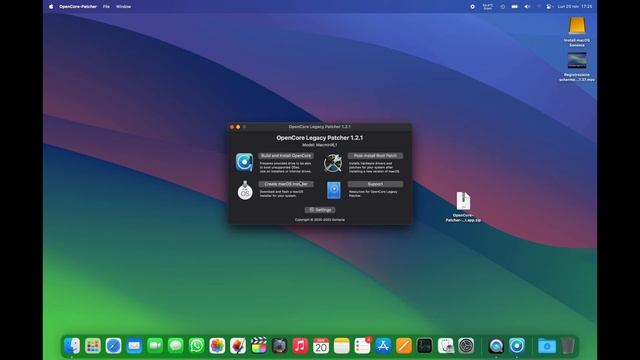Launch the App Store from the Dock
This screenshot has height=360, width=640.
point(383,346)
